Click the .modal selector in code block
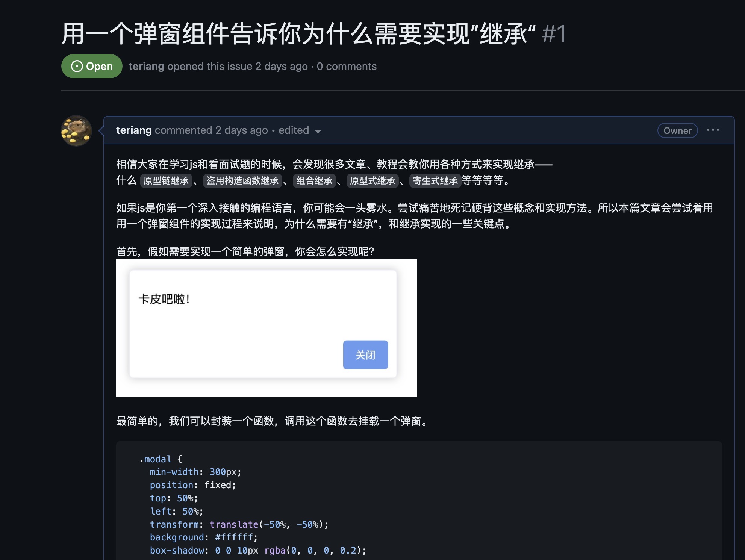745x560 pixels. pyautogui.click(x=155, y=459)
